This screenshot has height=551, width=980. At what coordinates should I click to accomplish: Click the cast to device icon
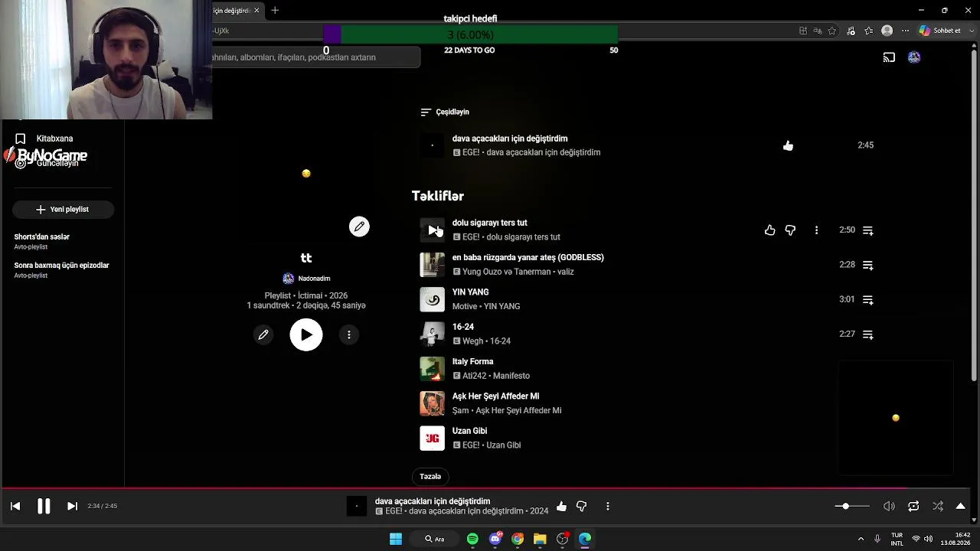[889, 57]
